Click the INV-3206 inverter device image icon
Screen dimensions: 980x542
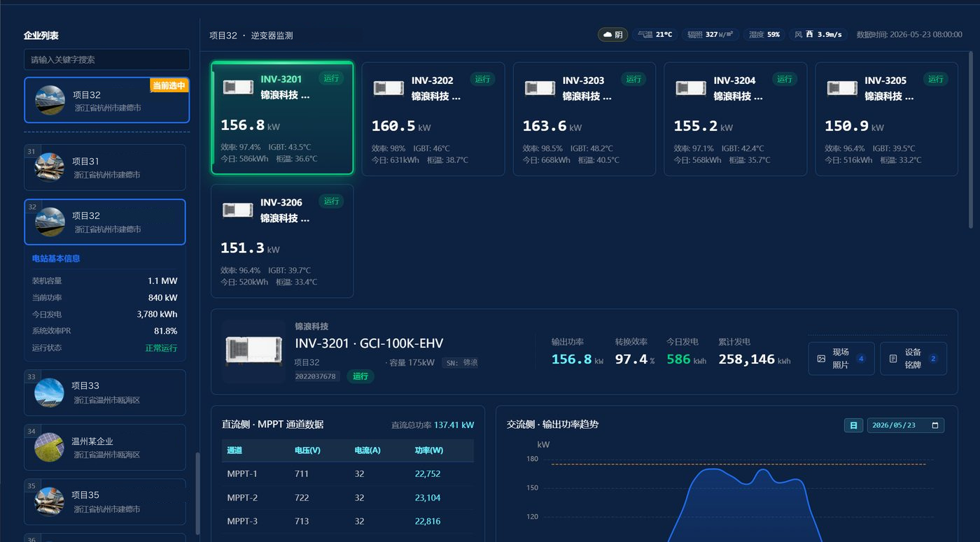[238, 210]
